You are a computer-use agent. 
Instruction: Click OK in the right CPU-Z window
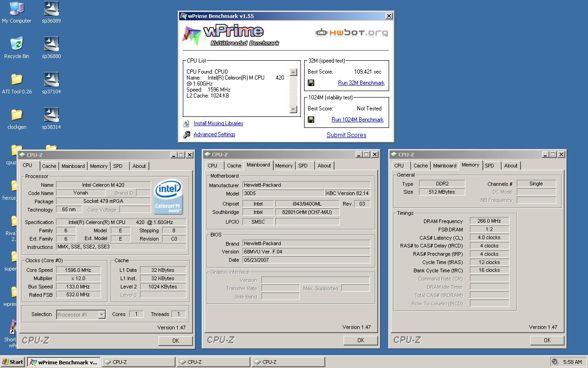(547, 340)
